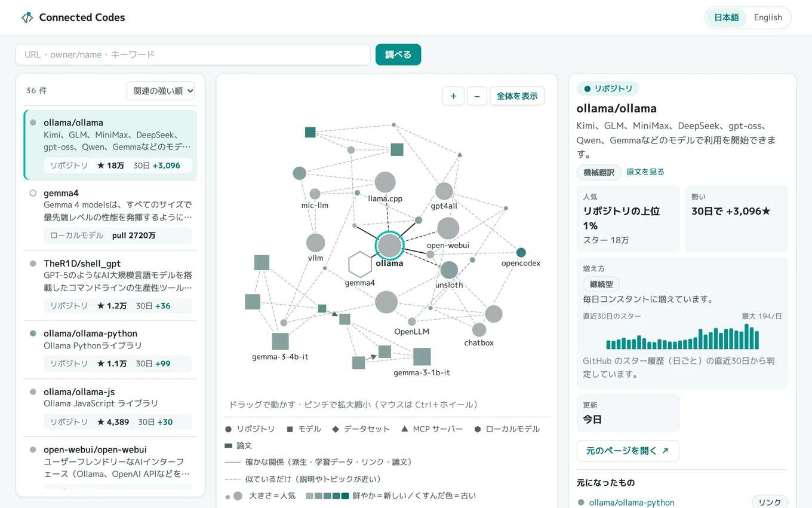Select the ollama/ollama-js result
812x508 pixels.
point(110,408)
